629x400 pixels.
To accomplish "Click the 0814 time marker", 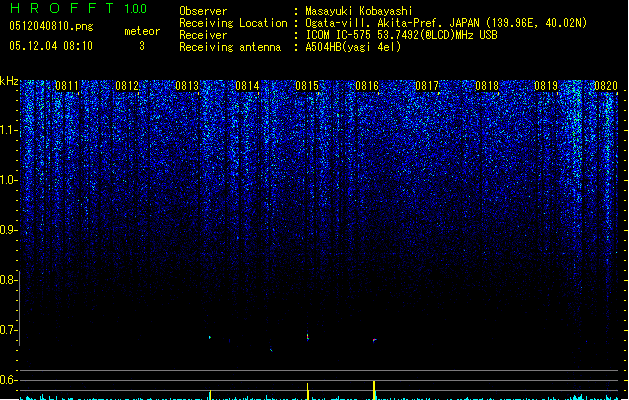I will click(247, 86).
